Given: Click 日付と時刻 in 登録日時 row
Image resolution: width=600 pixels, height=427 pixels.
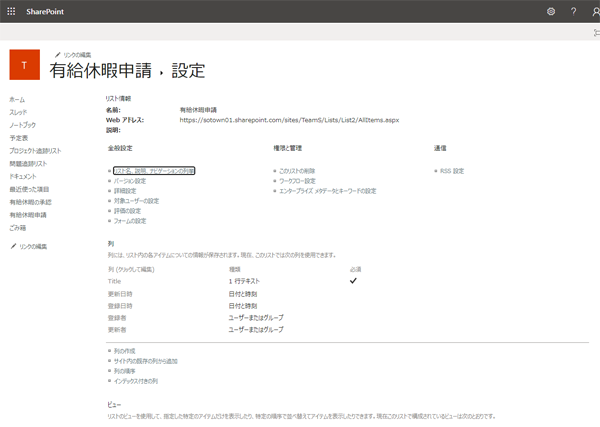Looking at the screenshot, I should [243, 306].
